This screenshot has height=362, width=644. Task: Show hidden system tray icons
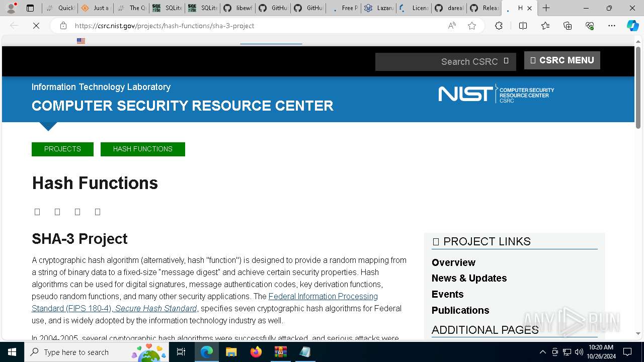(542, 352)
